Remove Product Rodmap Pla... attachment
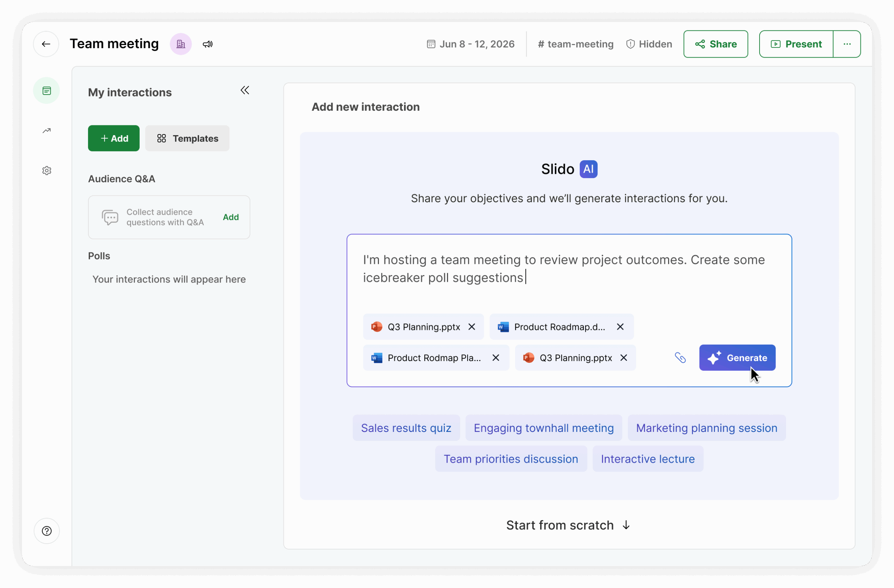 click(x=496, y=358)
